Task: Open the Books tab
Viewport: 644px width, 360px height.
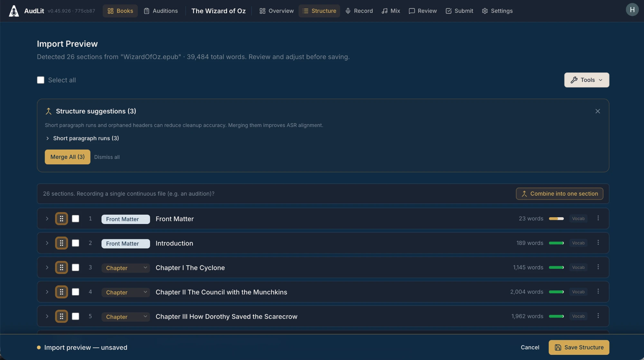Action: 120,11
